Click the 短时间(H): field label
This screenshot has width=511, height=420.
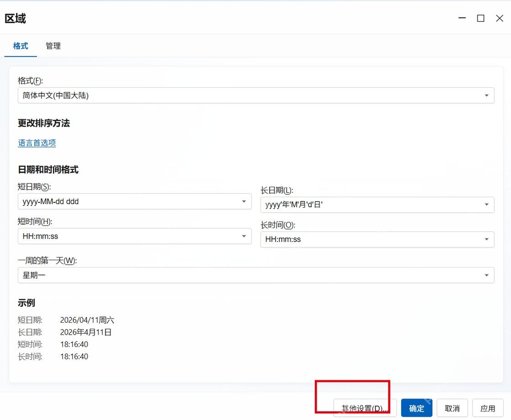(x=35, y=221)
